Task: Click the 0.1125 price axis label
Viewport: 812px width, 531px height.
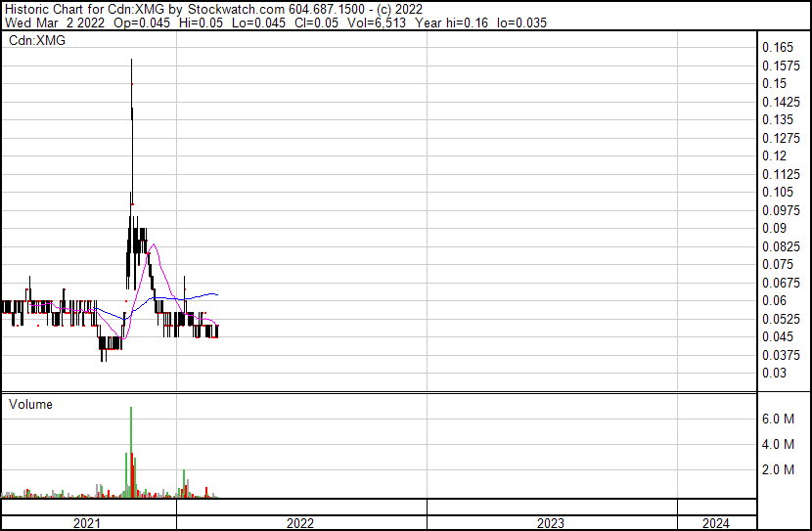Action: coord(781,174)
